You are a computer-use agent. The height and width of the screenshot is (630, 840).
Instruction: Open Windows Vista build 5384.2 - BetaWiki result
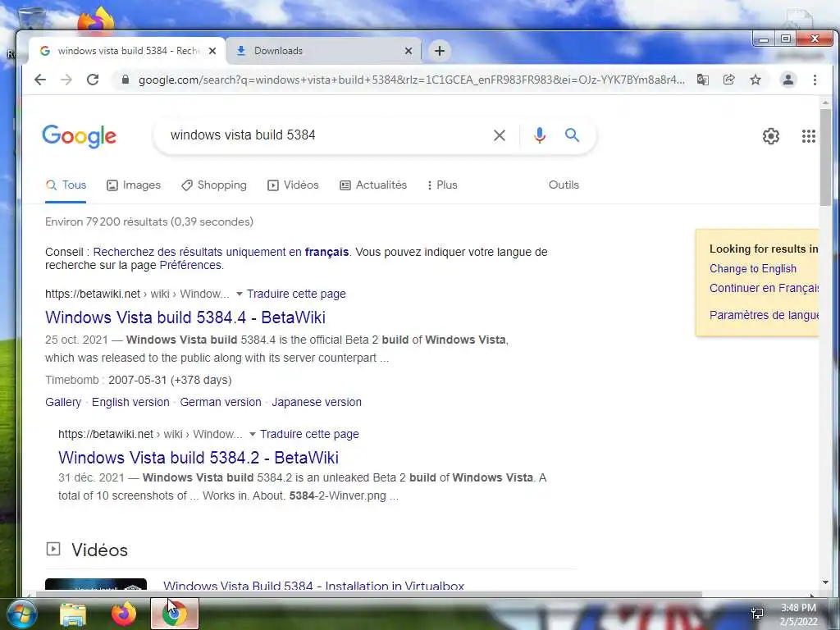199,458
